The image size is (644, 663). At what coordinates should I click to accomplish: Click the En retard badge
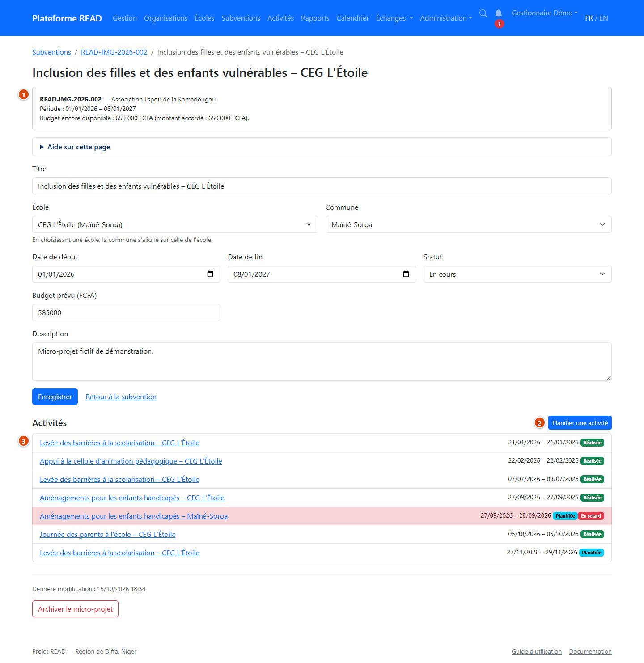click(x=591, y=516)
